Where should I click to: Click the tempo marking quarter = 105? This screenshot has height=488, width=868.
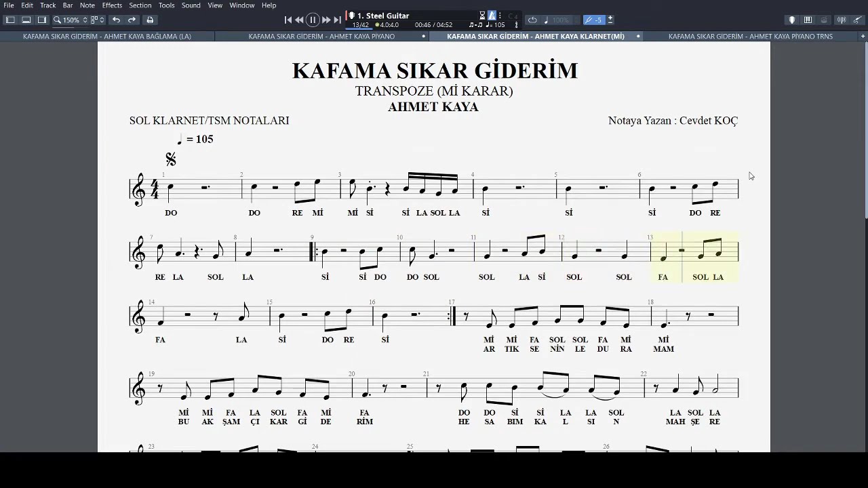click(195, 139)
